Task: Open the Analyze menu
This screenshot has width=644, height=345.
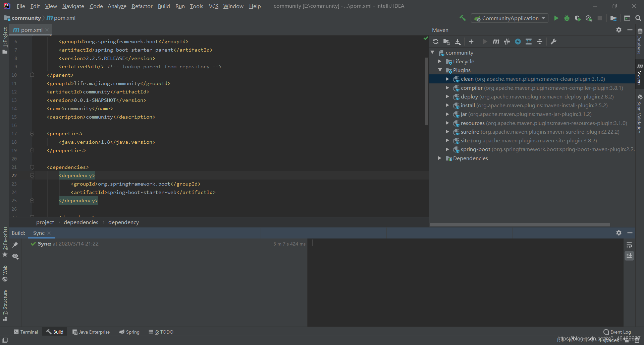Action: pyautogui.click(x=117, y=6)
